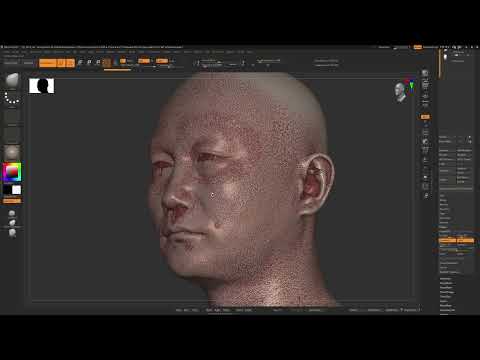Open the Alpha menu in menu bar
Viewport: 480px width, 360px height.
(7, 52)
